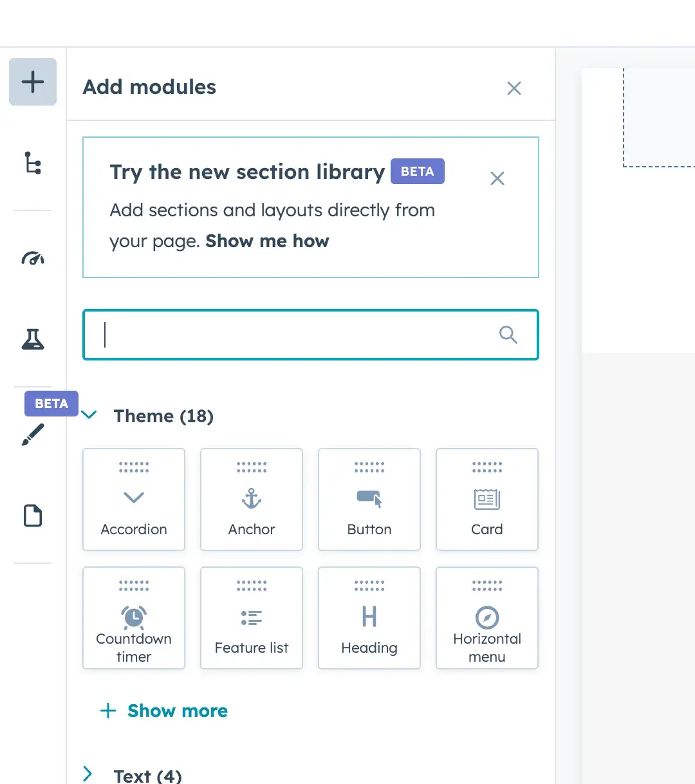Open the optimization speedometer panel
Viewport: 695px width, 784px height.
point(32,259)
